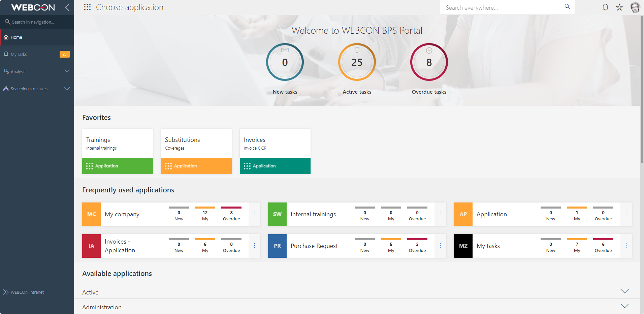
Task: Open more options for Invoices - Application
Action: (254, 246)
